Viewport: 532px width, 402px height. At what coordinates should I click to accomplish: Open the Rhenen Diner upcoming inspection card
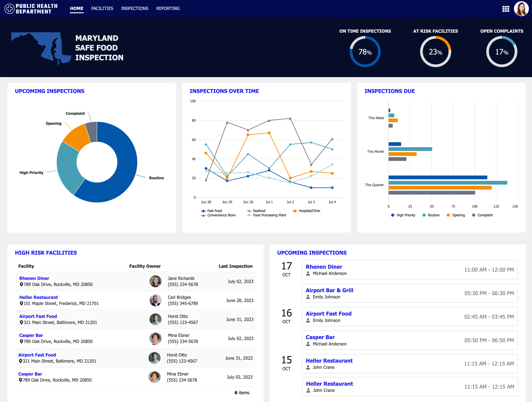tap(410, 270)
